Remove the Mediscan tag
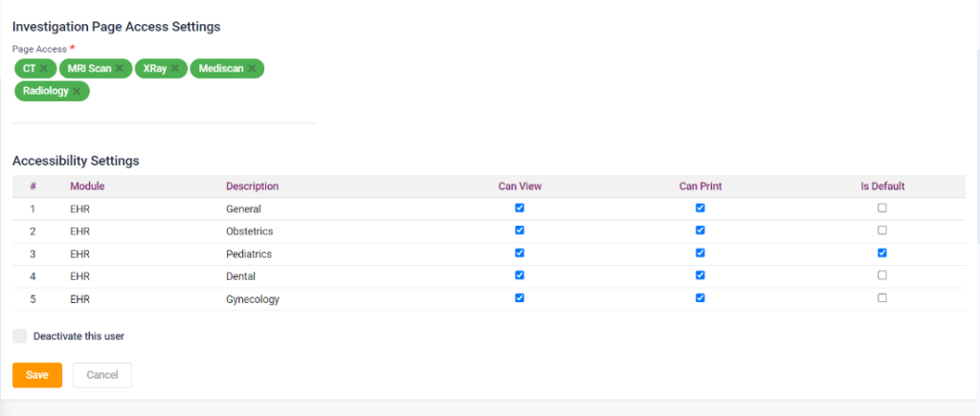This screenshot has height=416, width=980. pos(252,69)
